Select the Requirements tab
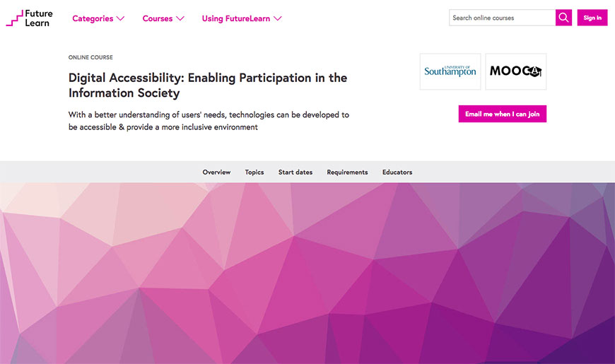Screen dimensions: 615x364 (x=347, y=172)
